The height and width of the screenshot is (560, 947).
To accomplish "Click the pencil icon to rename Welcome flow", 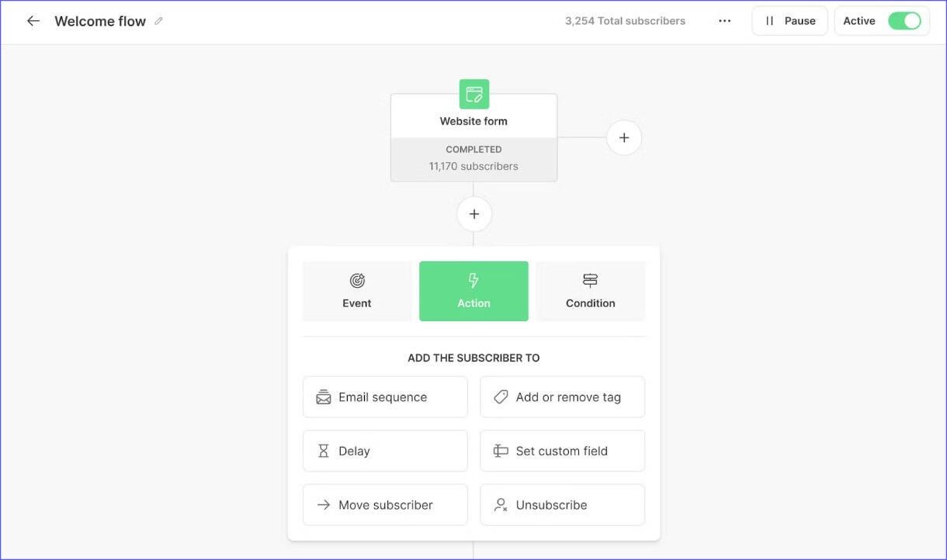I will (158, 21).
